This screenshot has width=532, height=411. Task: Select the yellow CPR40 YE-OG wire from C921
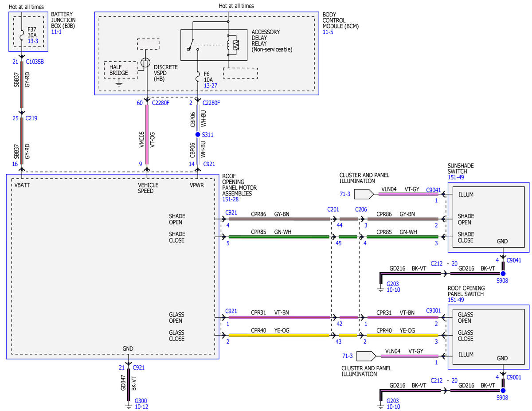279,336
